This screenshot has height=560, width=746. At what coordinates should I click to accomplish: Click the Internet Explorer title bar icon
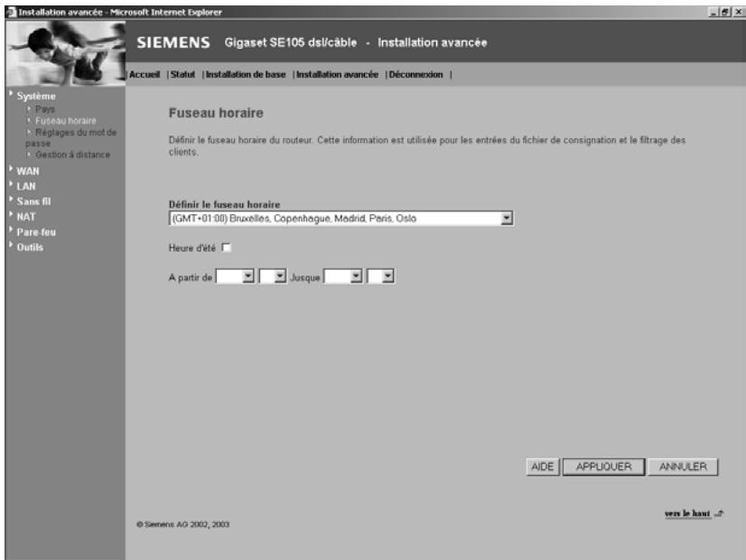click(11, 12)
